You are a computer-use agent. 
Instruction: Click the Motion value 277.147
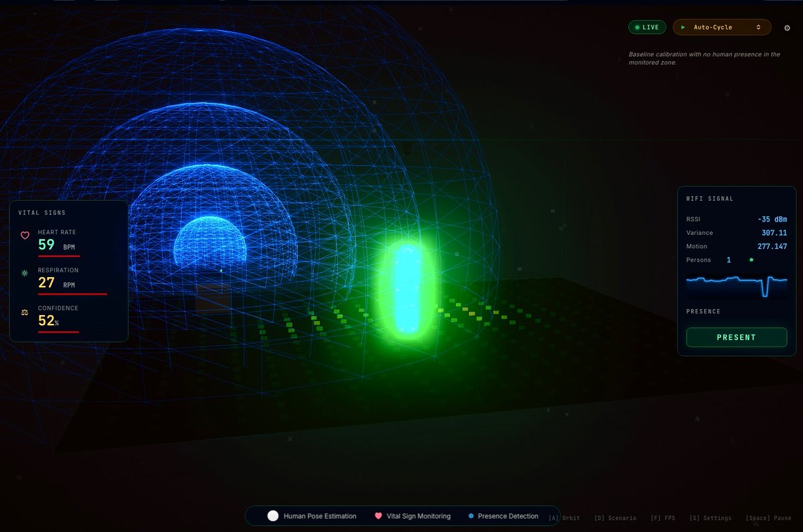[772, 246]
